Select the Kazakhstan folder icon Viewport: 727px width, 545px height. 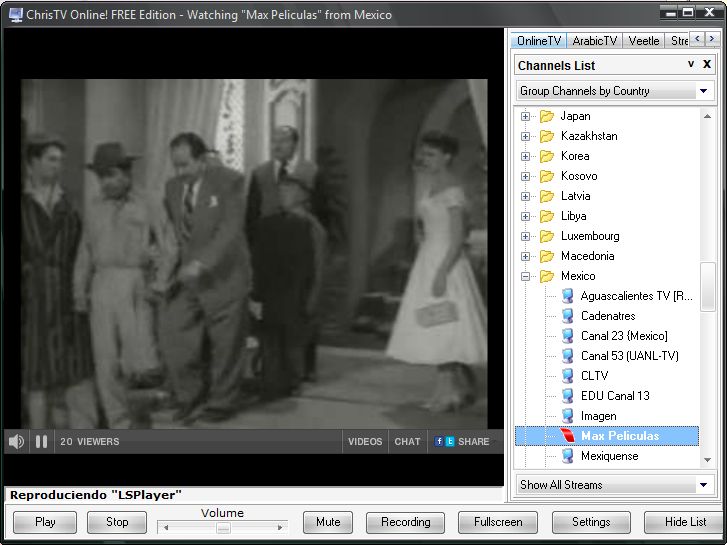tap(547, 136)
